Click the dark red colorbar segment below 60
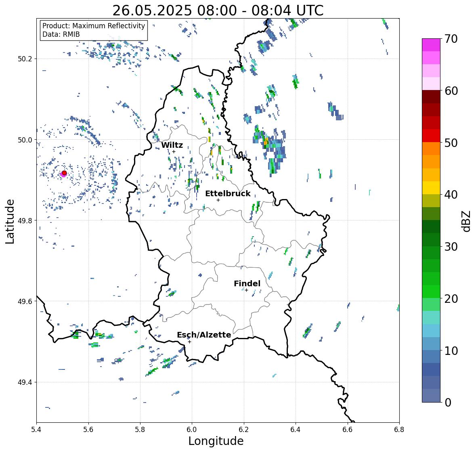 (x=431, y=97)
